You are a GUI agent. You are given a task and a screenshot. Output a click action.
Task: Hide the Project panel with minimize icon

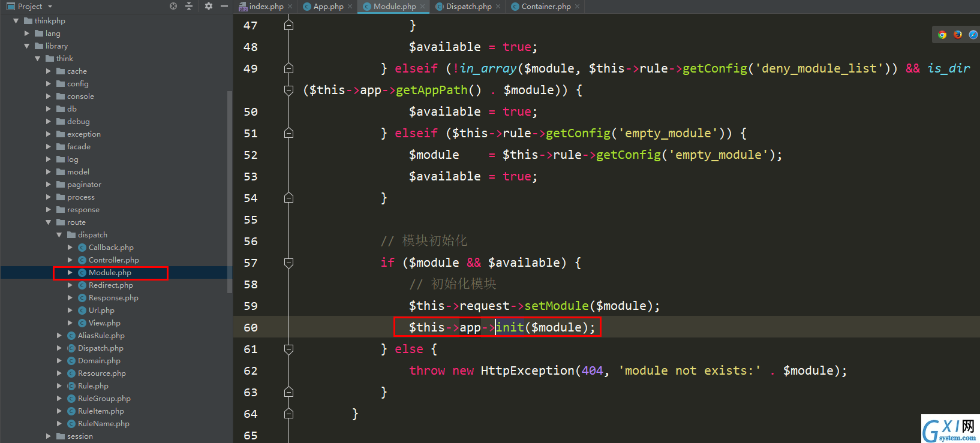click(x=224, y=6)
